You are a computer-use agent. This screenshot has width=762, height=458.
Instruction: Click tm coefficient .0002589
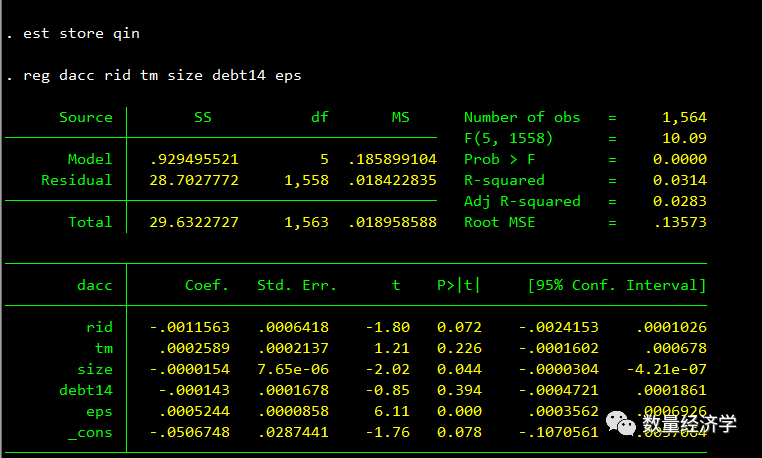click(194, 348)
